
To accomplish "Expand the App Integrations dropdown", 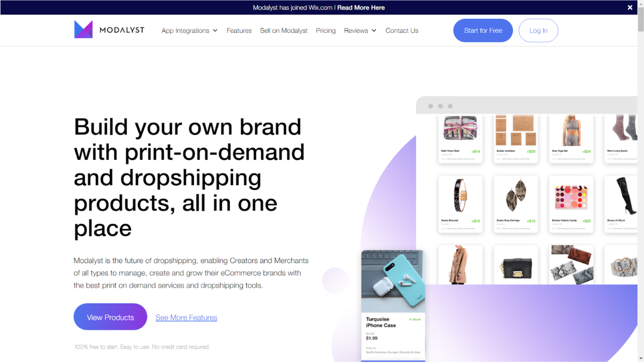I will (190, 31).
